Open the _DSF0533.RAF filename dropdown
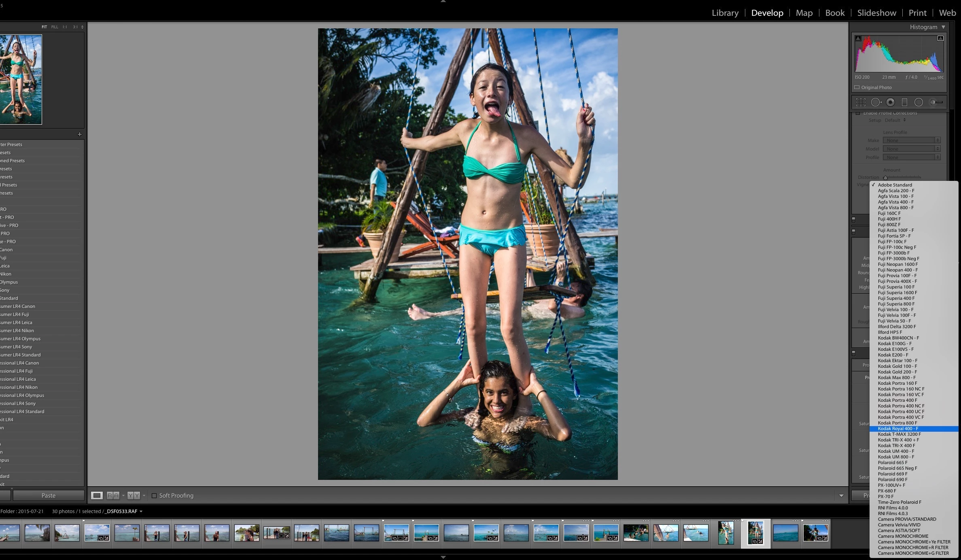961x560 pixels. coord(141,511)
